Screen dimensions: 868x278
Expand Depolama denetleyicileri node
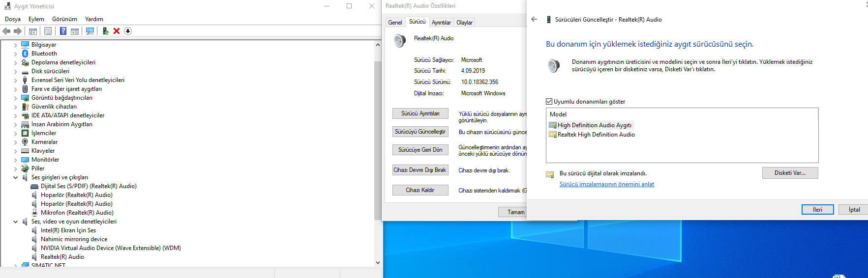point(15,62)
